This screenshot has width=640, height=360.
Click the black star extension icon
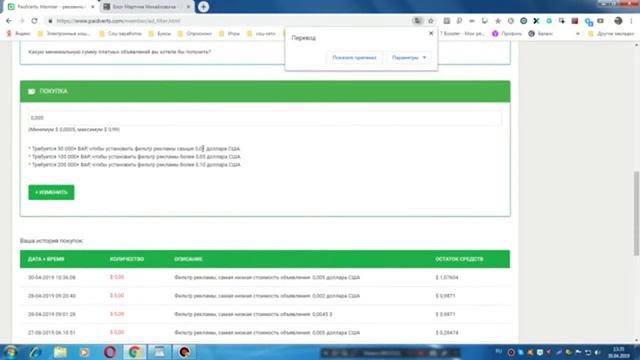coord(498,21)
